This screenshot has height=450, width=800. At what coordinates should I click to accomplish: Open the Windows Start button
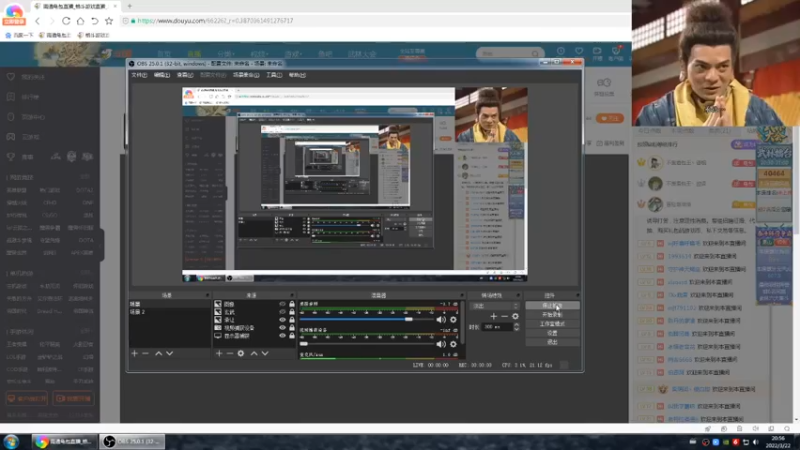tap(11, 441)
